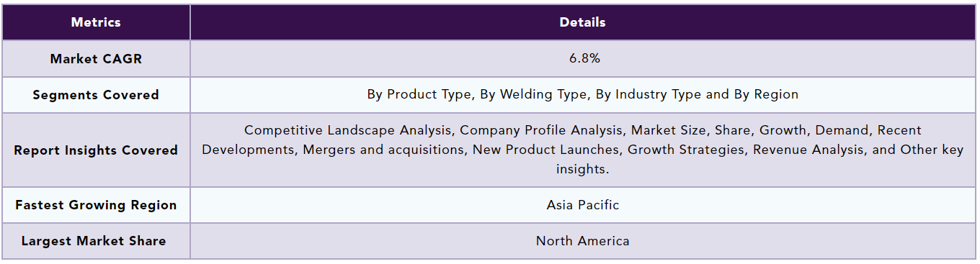This screenshot has height=264, width=980.
Task: Click the Metrics column header
Action: point(96,22)
